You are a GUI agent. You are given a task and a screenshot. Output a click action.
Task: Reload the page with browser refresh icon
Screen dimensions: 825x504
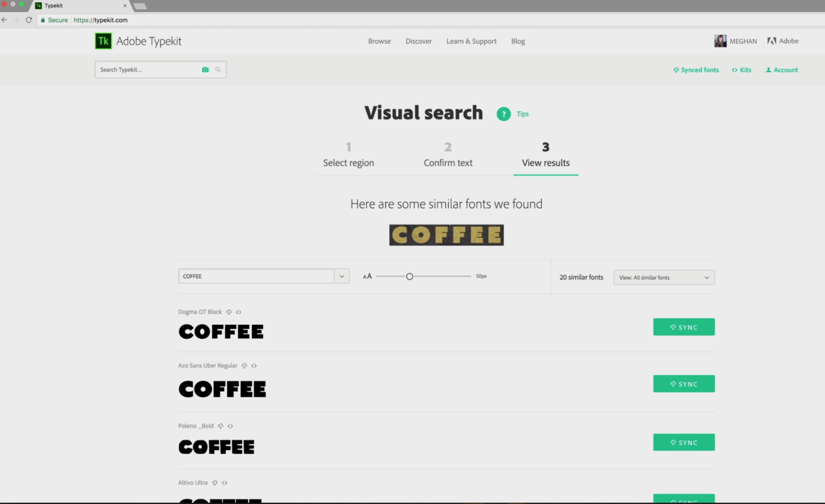pos(29,20)
